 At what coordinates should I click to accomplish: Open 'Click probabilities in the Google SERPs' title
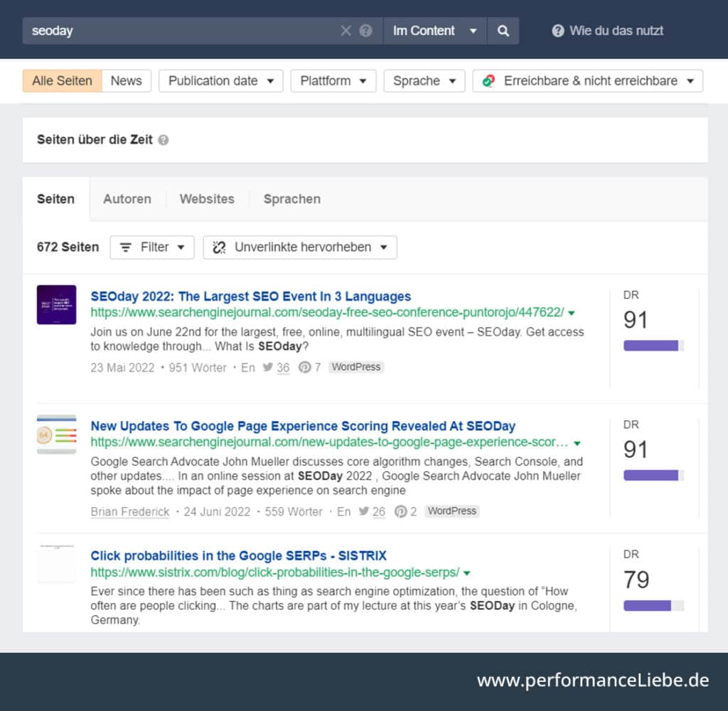[x=239, y=555]
